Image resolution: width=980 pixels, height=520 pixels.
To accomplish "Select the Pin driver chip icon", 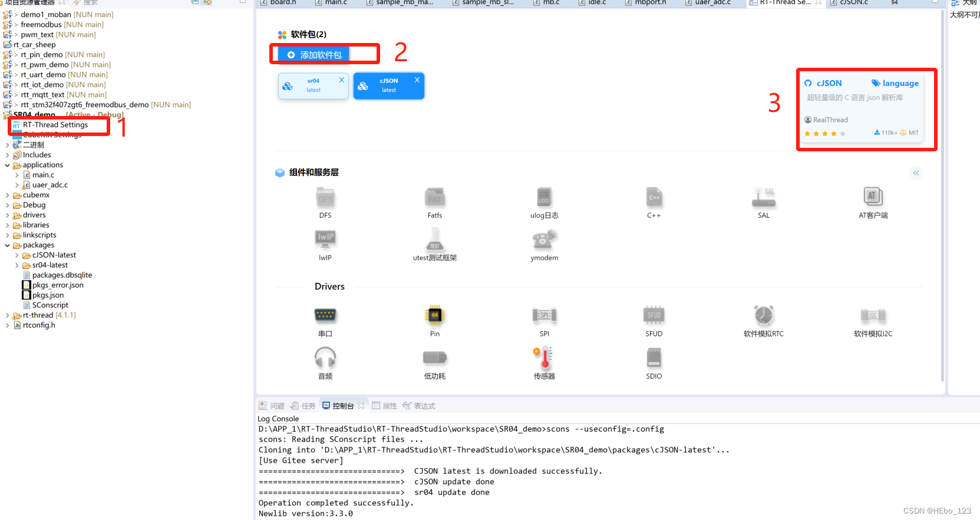I will pyautogui.click(x=435, y=315).
